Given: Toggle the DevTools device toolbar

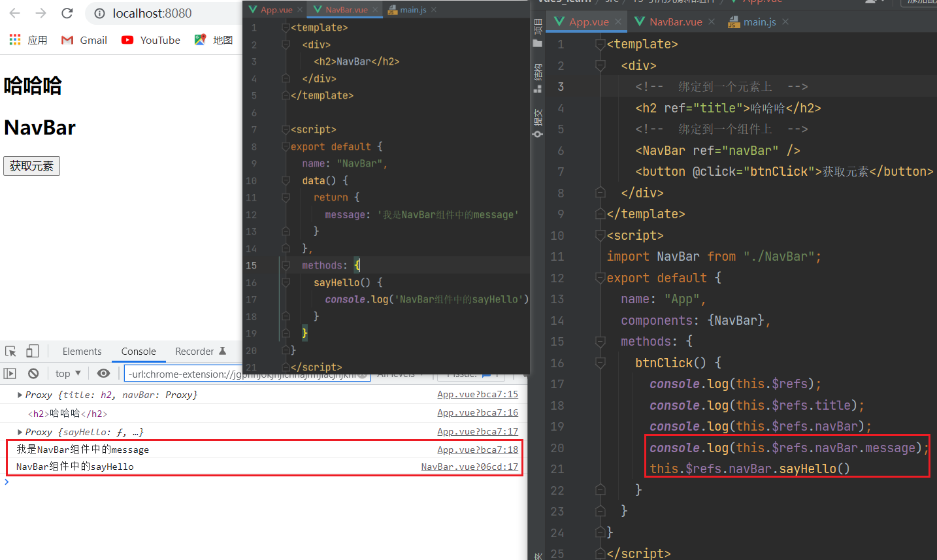Looking at the screenshot, I should tap(33, 351).
